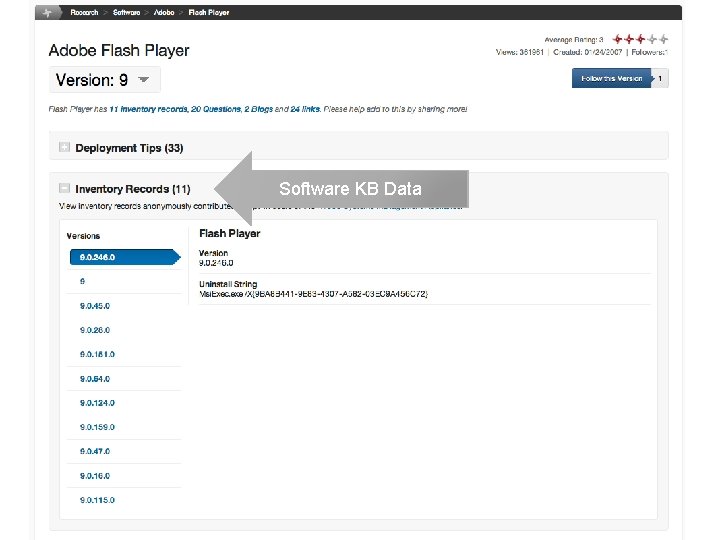Open 11 inventory records link

pyautogui.click(x=148, y=109)
